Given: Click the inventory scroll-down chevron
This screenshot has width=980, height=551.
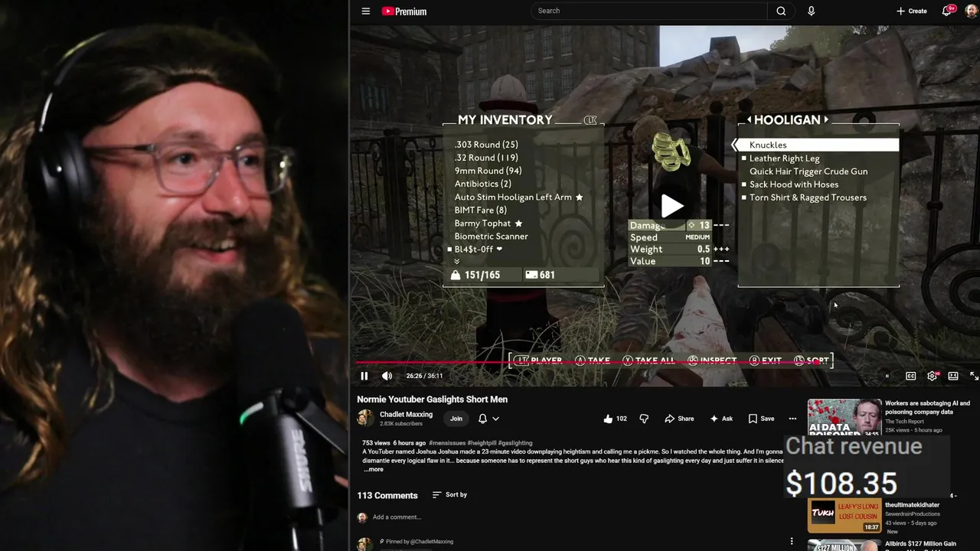Looking at the screenshot, I should click(457, 262).
